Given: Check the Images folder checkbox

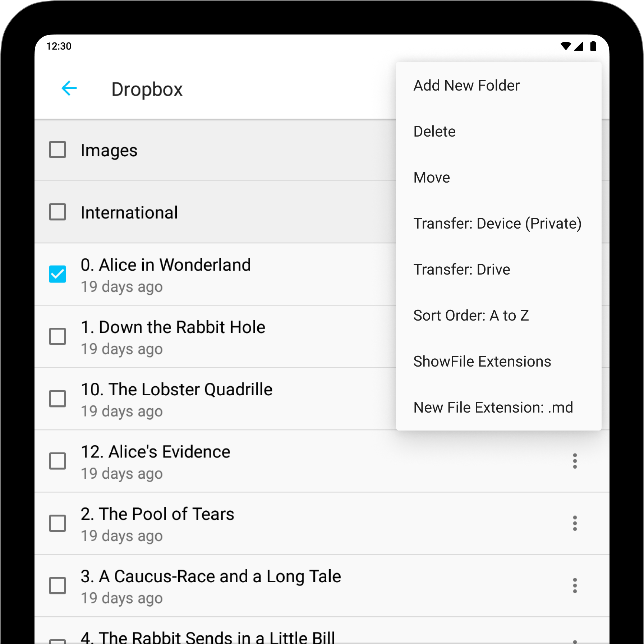Looking at the screenshot, I should pyautogui.click(x=57, y=149).
